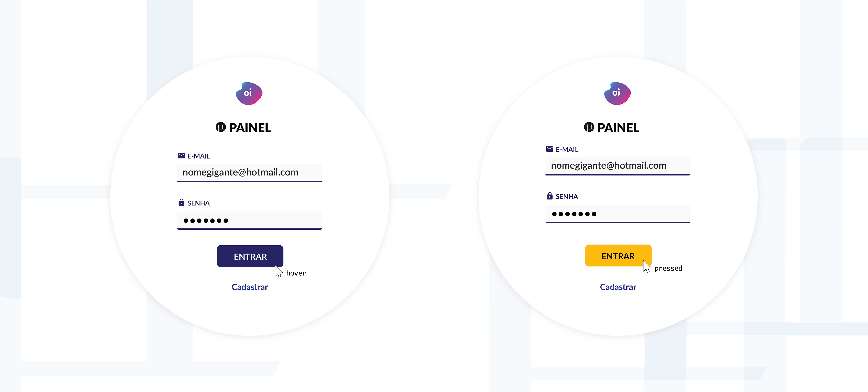Click the padlock icon beside right SENHA label
Viewport: 868px width, 392px height.
550,195
